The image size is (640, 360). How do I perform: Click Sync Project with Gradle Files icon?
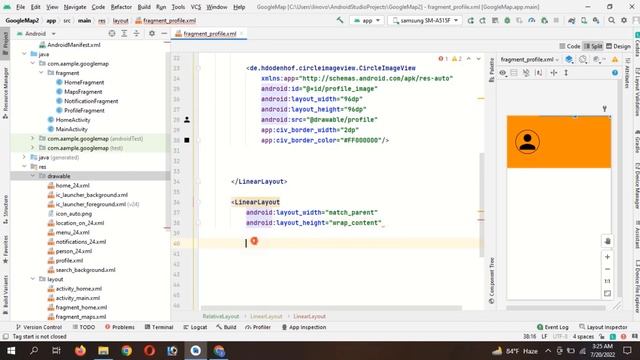[571, 20]
